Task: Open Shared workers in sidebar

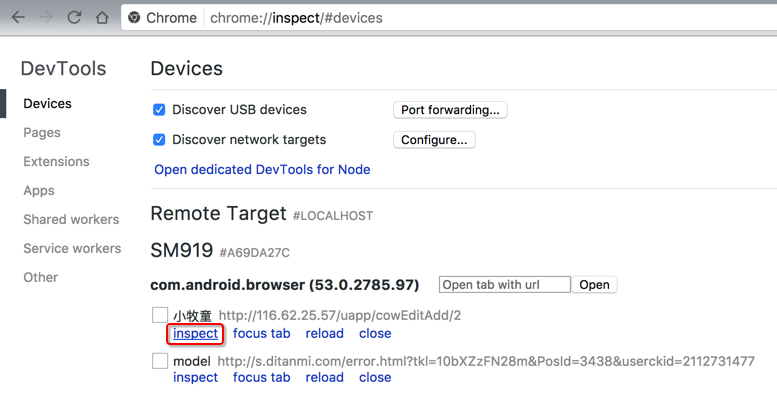Action: 71,220
